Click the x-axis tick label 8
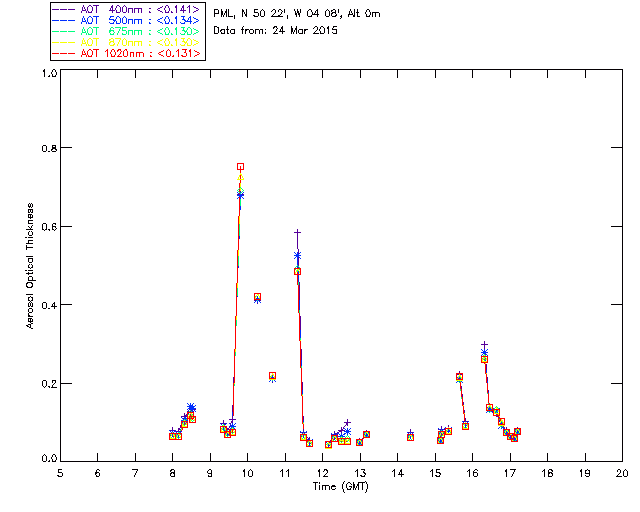 [173, 474]
